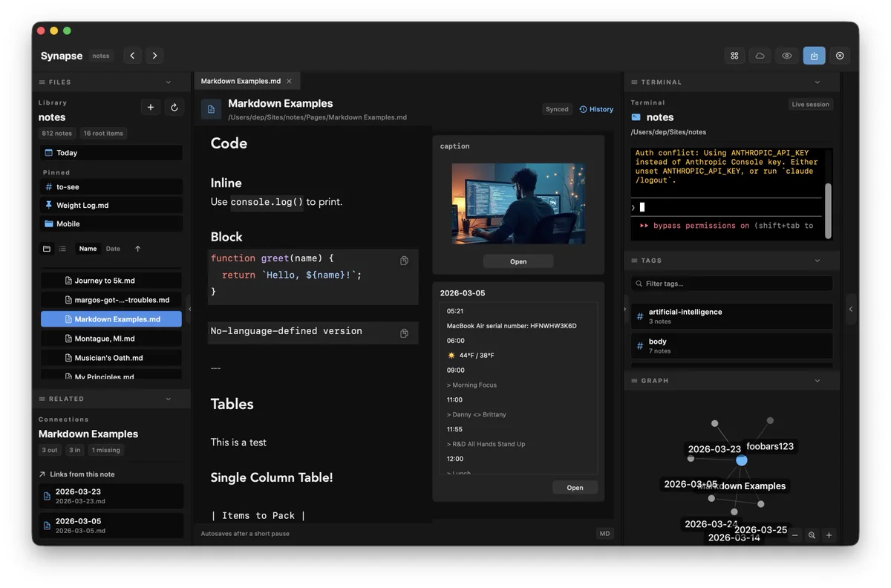The width and height of the screenshot is (891, 588).
Task: Click the far right edge chevron handle
Action: coord(851,309)
